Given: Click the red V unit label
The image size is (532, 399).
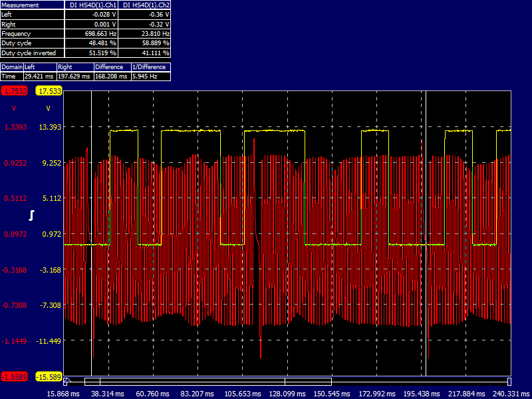Looking at the screenshot, I should coord(13,108).
